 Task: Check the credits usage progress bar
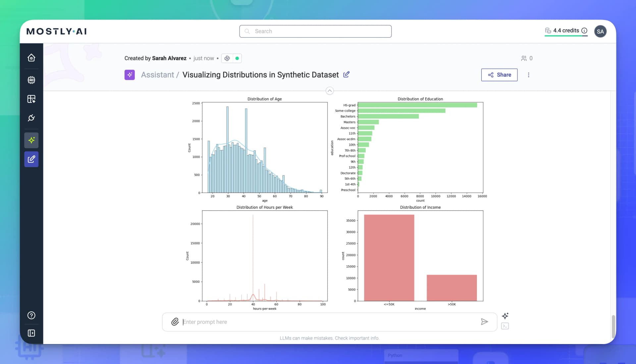[566, 35]
